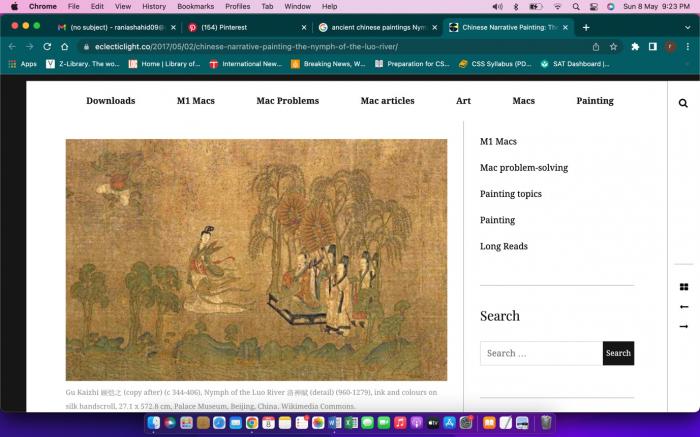Image resolution: width=700 pixels, height=437 pixels.
Task: Open M1 Macs top nav link
Action: [x=196, y=101]
